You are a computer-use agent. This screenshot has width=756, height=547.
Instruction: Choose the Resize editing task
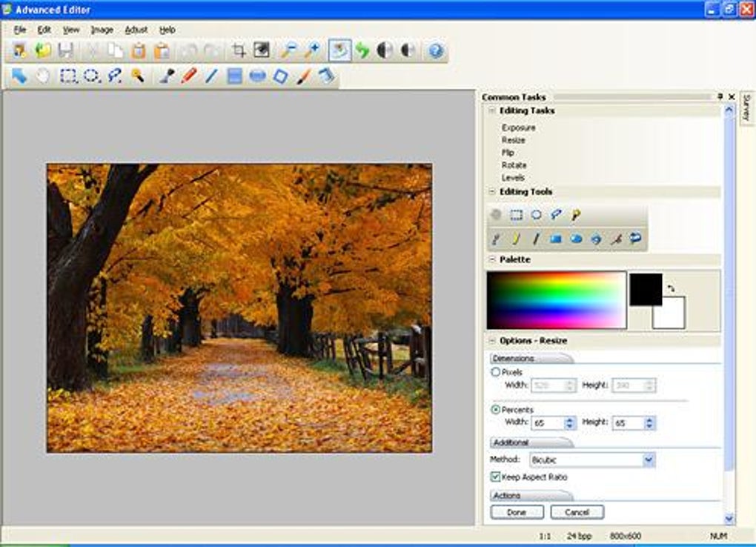[513, 140]
